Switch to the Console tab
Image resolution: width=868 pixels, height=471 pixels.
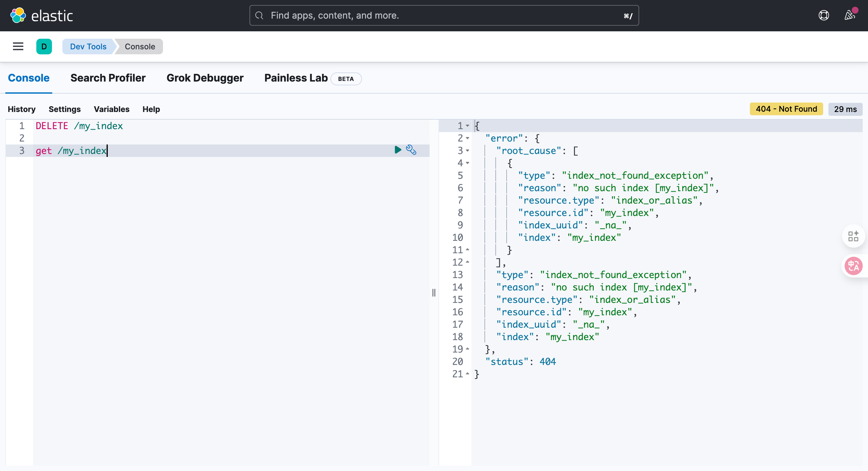tap(29, 78)
